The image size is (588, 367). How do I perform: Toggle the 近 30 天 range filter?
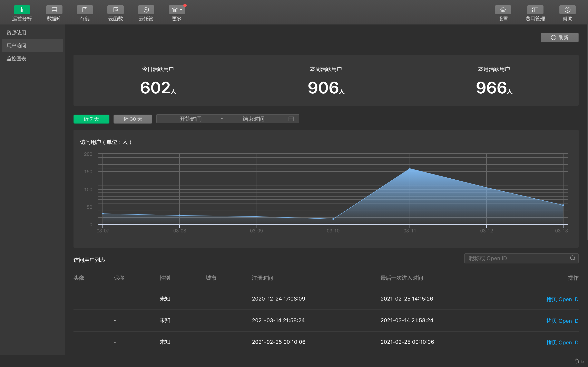[x=133, y=119]
